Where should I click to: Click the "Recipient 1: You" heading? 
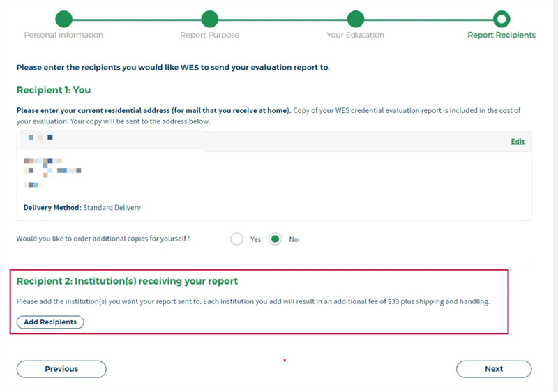click(x=54, y=90)
